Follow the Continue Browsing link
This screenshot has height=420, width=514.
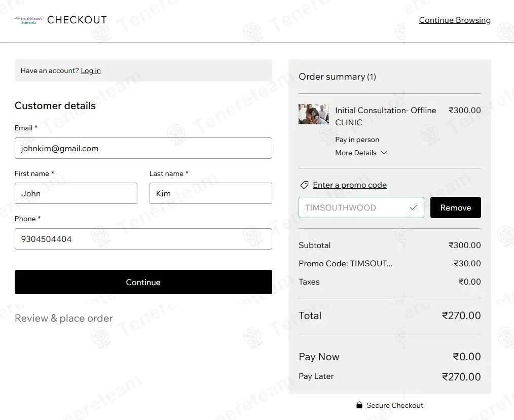(455, 20)
